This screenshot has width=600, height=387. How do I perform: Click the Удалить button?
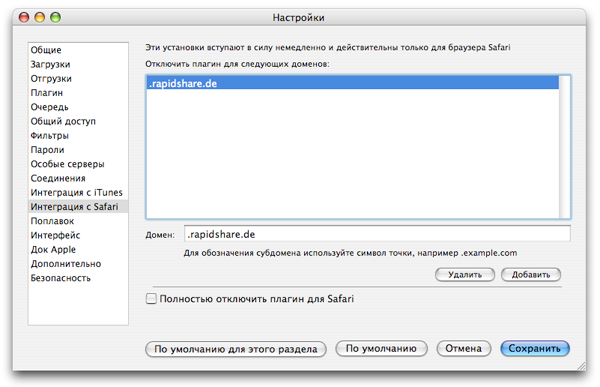tap(465, 275)
